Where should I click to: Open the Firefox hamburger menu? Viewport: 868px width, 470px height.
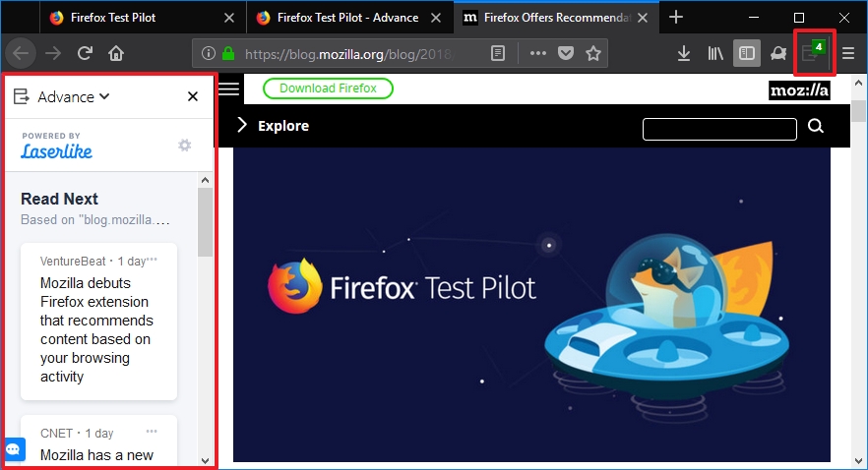[x=848, y=54]
